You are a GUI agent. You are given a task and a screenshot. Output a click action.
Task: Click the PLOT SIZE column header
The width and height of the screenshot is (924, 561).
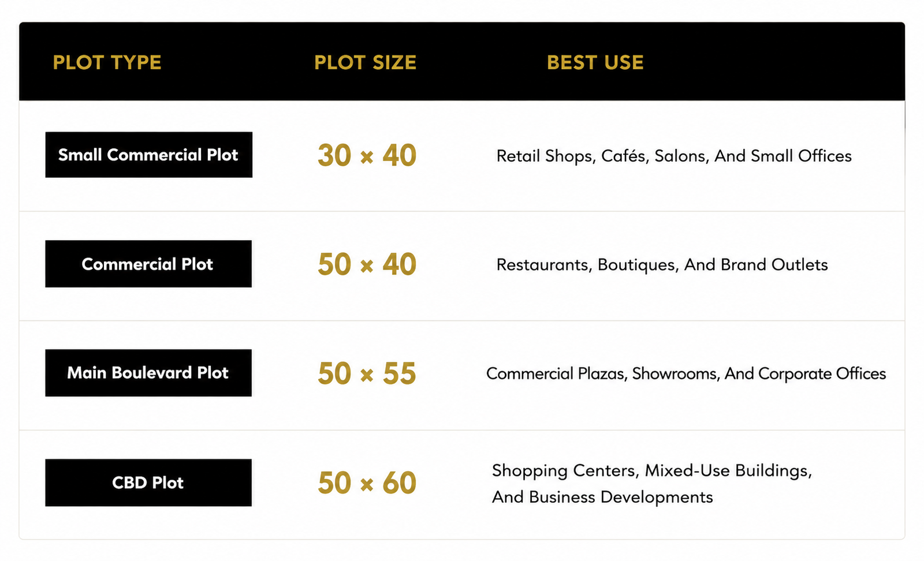click(x=365, y=62)
